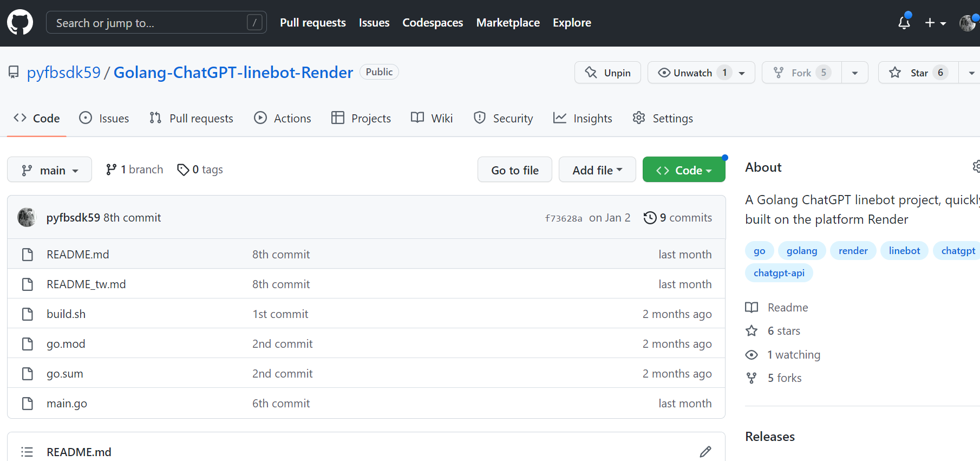Select the render topic tag
This screenshot has width=980, height=461.
tap(853, 251)
